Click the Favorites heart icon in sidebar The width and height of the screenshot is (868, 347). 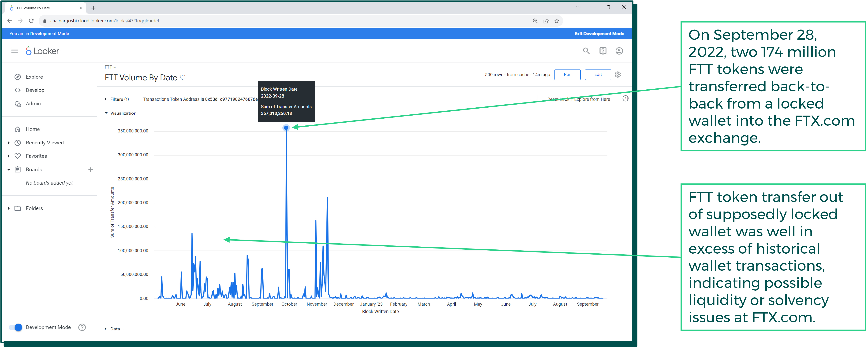[x=18, y=156]
